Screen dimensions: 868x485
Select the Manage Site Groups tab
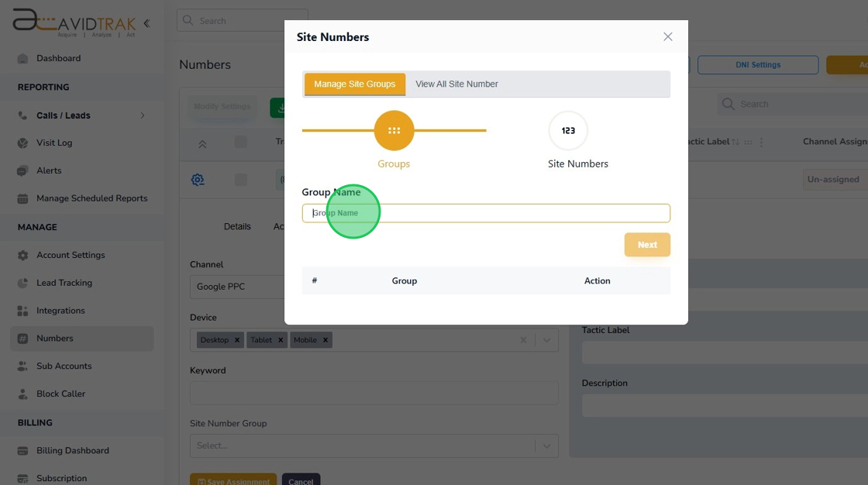click(x=355, y=84)
